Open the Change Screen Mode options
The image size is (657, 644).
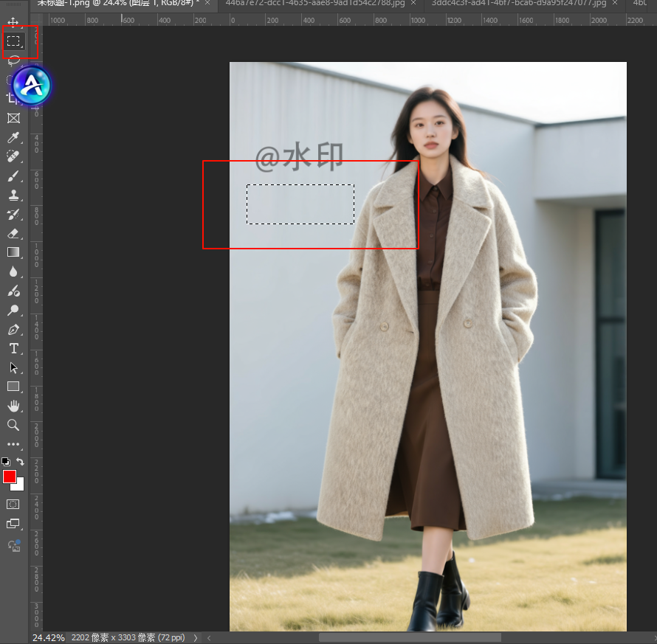click(x=13, y=524)
